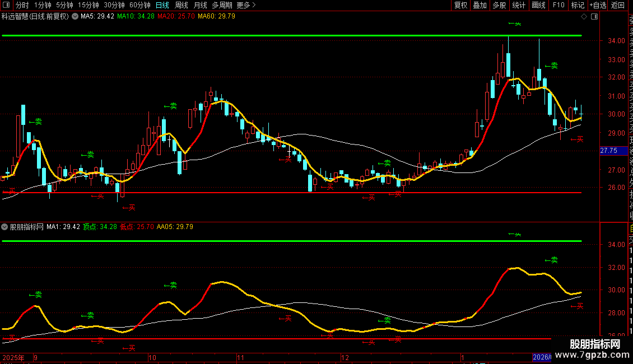Click the highlighted 2026 date marker
This screenshot has height=364, width=633.
pyautogui.click(x=542, y=357)
